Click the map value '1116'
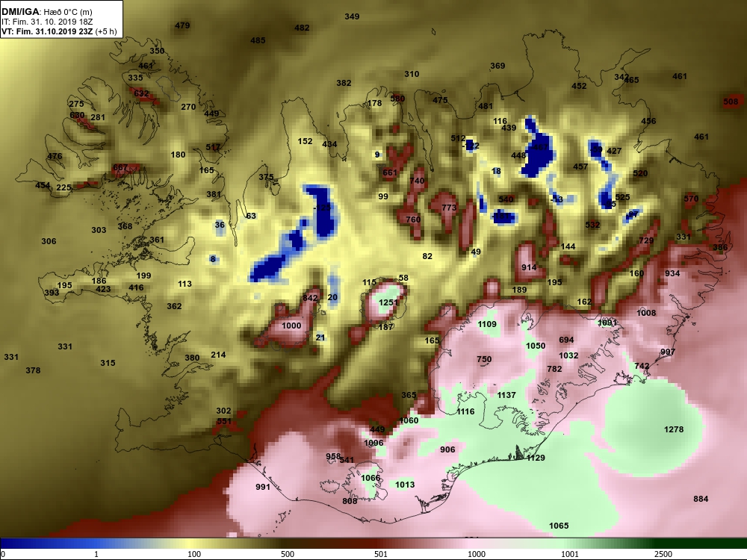The width and height of the screenshot is (747, 560). tap(465, 411)
